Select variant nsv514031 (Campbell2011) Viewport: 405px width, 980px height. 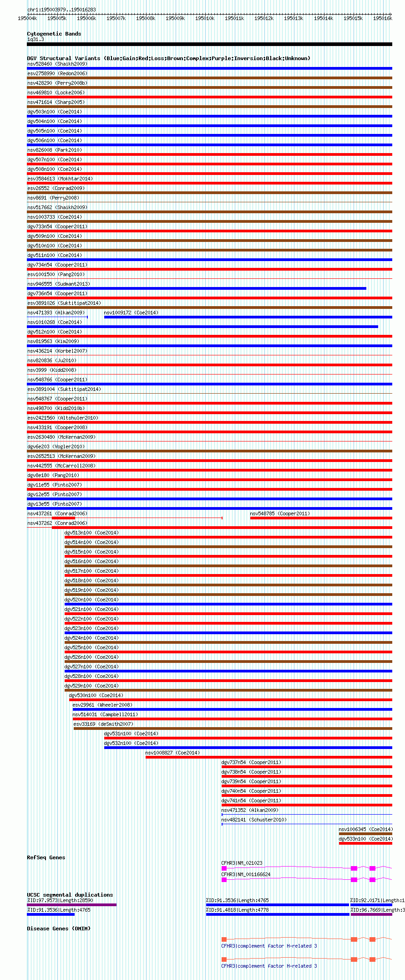(105, 714)
